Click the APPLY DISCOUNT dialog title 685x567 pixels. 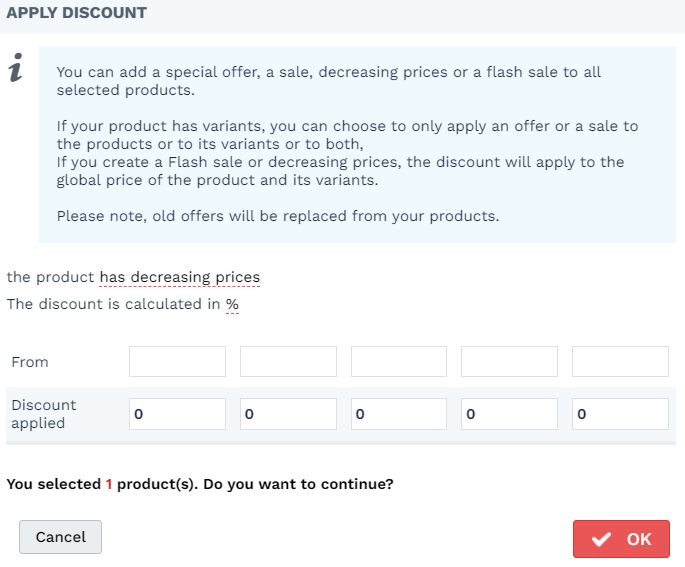click(x=76, y=13)
